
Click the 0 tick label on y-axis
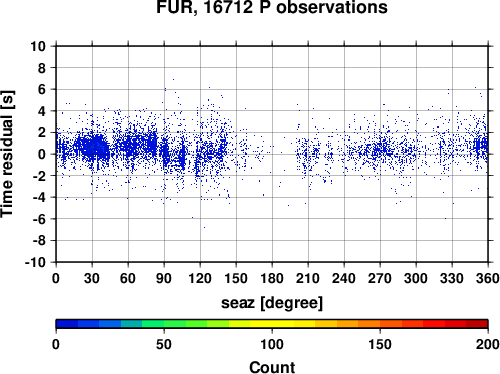42,154
